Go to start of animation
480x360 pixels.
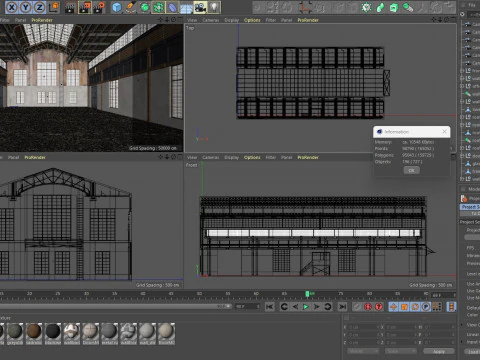(x=270, y=307)
